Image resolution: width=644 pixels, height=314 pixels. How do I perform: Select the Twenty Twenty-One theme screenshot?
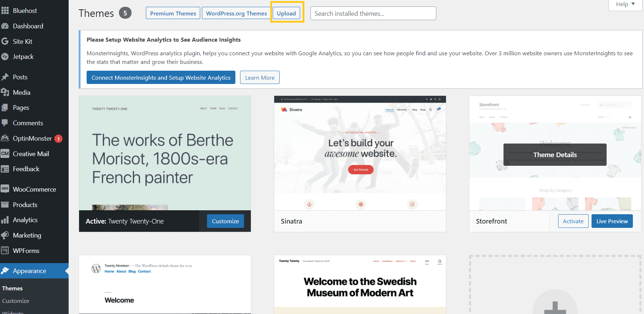[165, 153]
